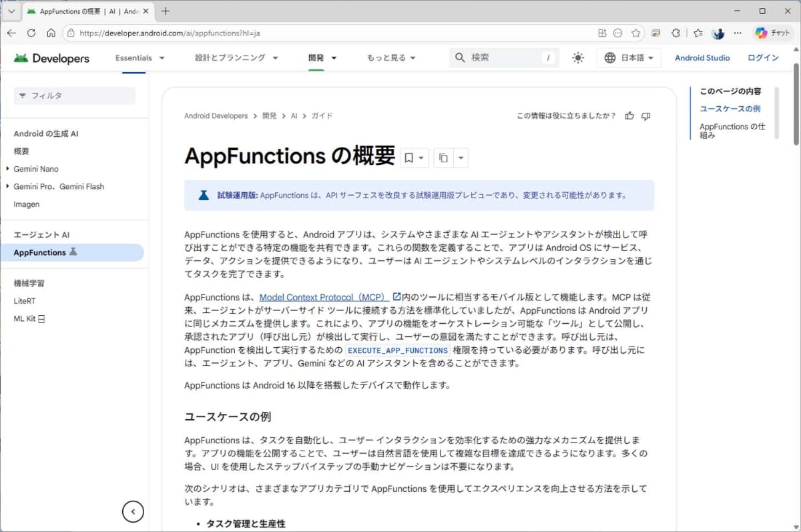Open the 検索 search field magnifier icon
This screenshot has height=532, width=801.
pyautogui.click(x=460, y=57)
